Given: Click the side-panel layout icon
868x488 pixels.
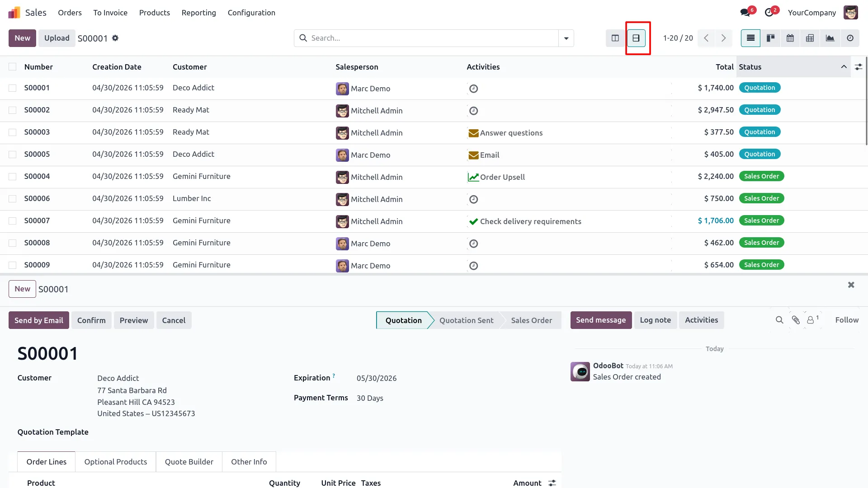Looking at the screenshot, I should [x=615, y=38].
